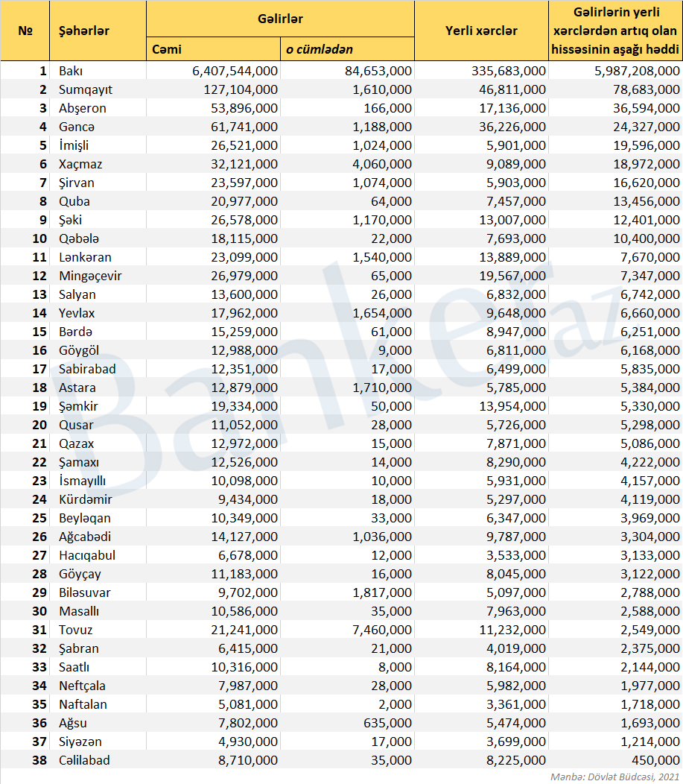The height and width of the screenshot is (784, 683).
Task: Select 7,460,000 in Tovuz row
Action: [382, 630]
